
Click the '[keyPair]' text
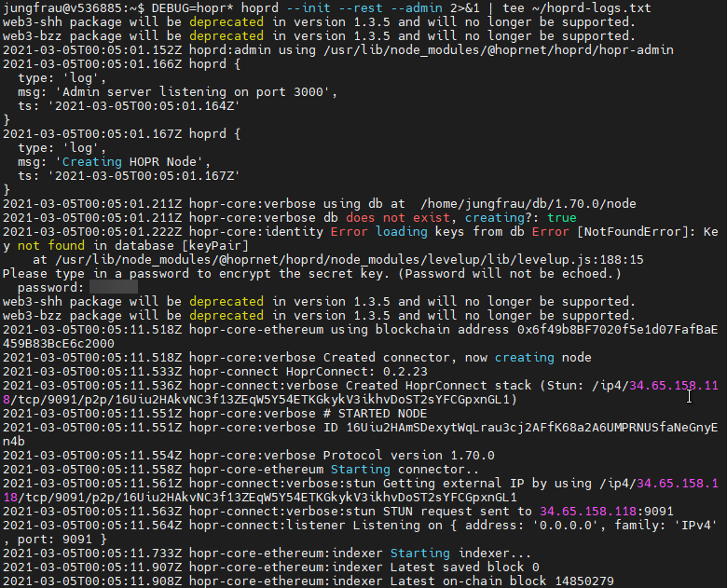[215, 246]
